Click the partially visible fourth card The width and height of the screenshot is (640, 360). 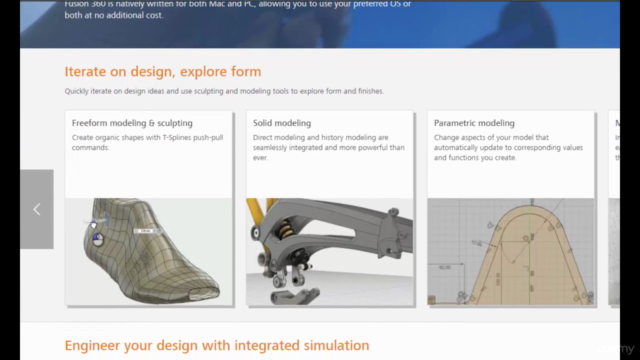pos(614,208)
